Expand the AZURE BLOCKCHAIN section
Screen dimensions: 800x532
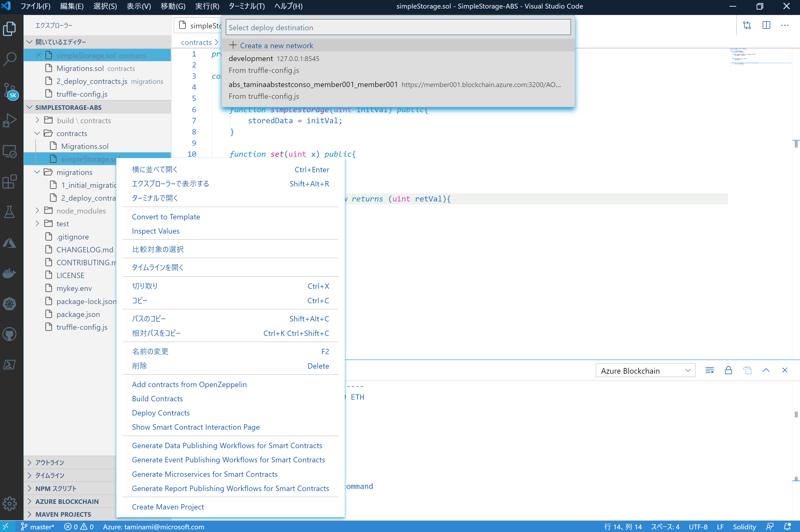(67, 501)
